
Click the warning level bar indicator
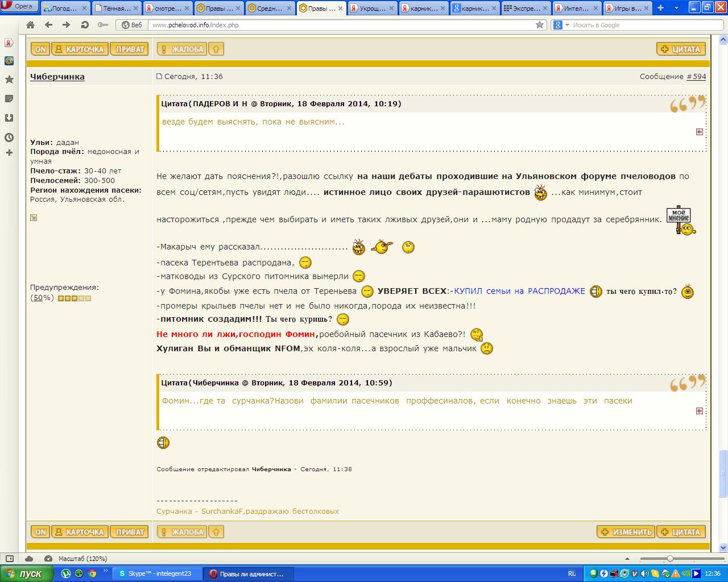(75, 298)
